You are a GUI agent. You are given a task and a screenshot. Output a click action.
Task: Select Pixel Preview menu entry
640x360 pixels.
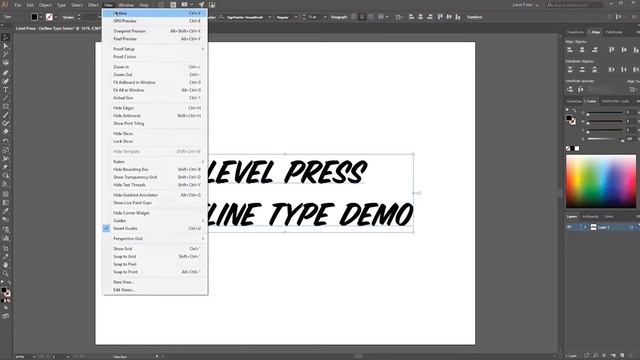(x=155, y=39)
